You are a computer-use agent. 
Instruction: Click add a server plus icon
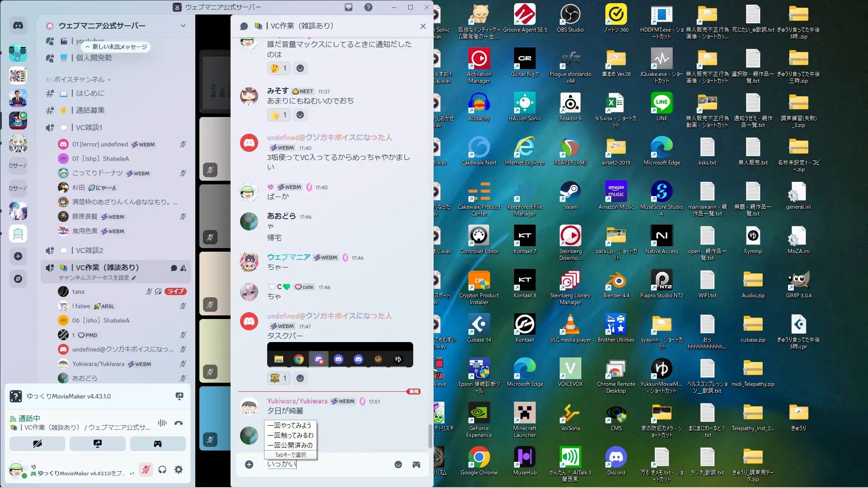pyautogui.click(x=18, y=256)
